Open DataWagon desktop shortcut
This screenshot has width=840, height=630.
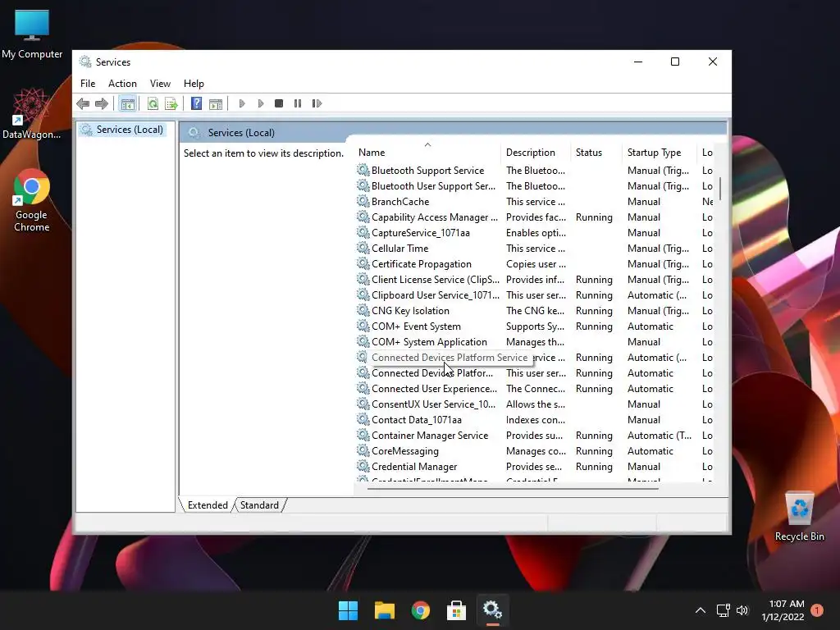click(32, 113)
